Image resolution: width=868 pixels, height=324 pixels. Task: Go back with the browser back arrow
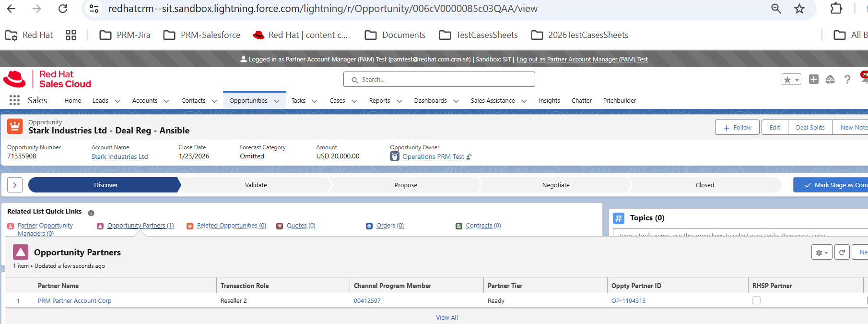[x=12, y=9]
